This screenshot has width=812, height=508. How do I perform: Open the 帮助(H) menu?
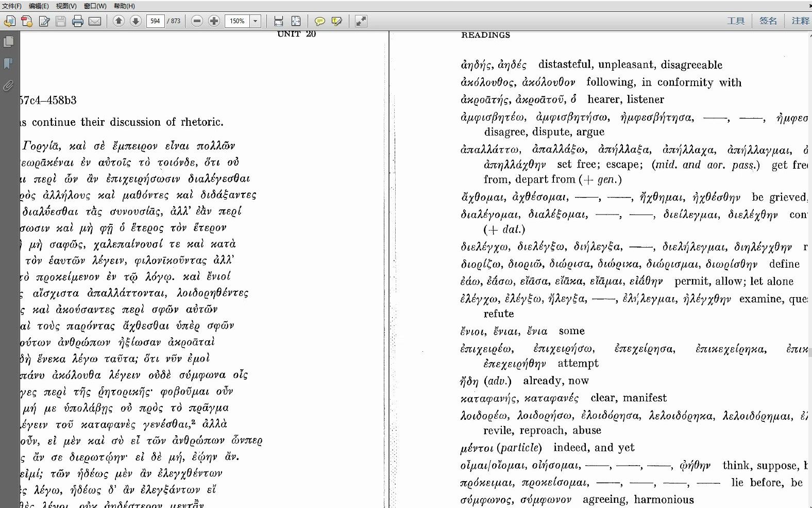(x=124, y=6)
